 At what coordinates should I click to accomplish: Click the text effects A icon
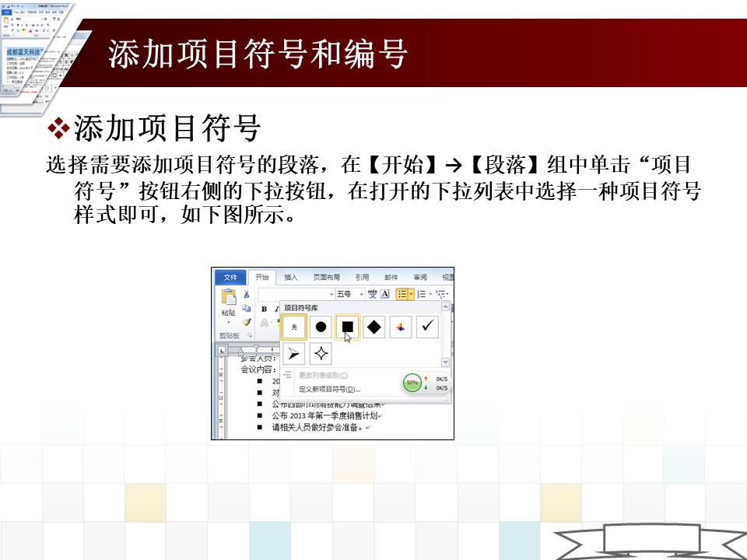point(264,323)
